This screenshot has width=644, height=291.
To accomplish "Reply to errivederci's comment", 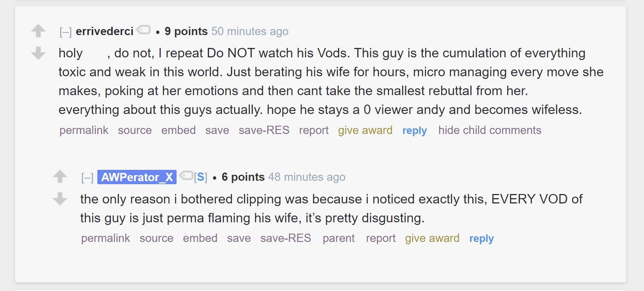I will point(414,131).
